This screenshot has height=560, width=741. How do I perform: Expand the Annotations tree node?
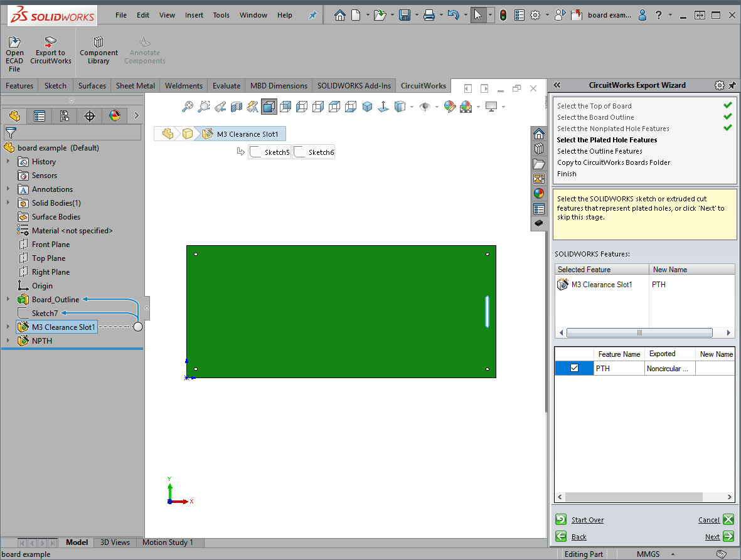click(x=8, y=189)
